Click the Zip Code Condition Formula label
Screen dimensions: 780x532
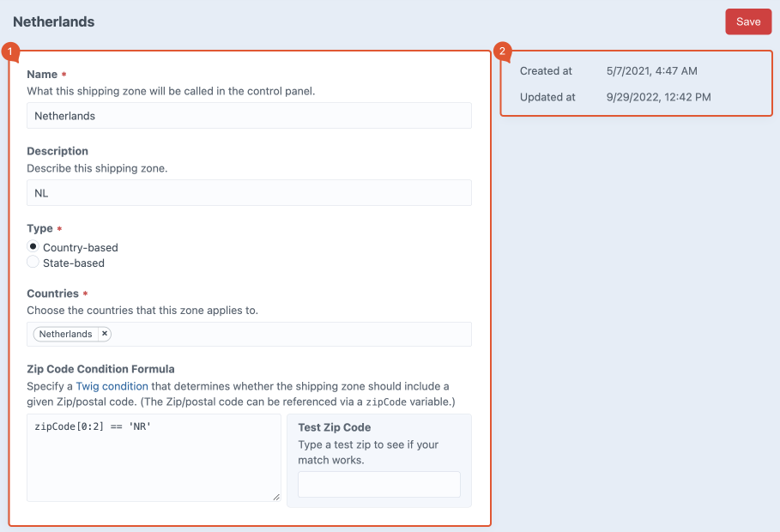[x=100, y=369]
